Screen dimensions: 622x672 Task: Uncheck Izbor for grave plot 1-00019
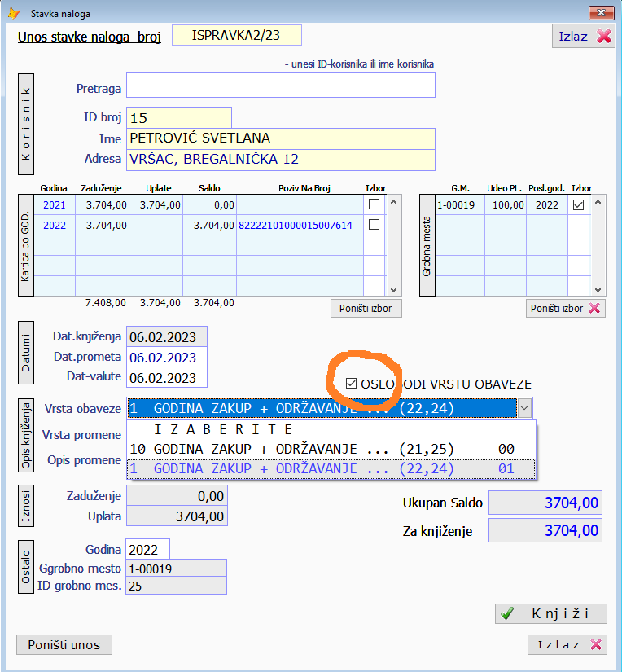tap(579, 205)
